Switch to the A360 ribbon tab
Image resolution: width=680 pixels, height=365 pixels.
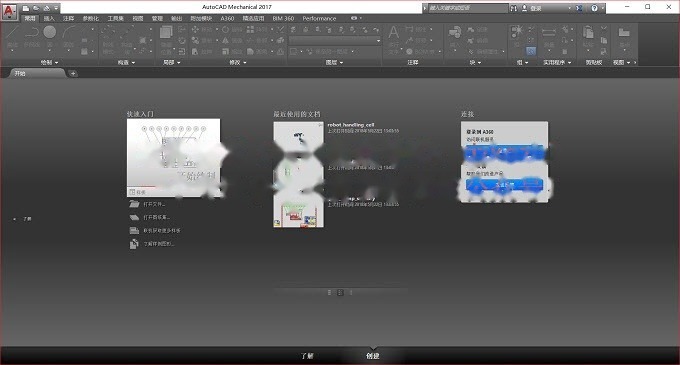[227, 18]
